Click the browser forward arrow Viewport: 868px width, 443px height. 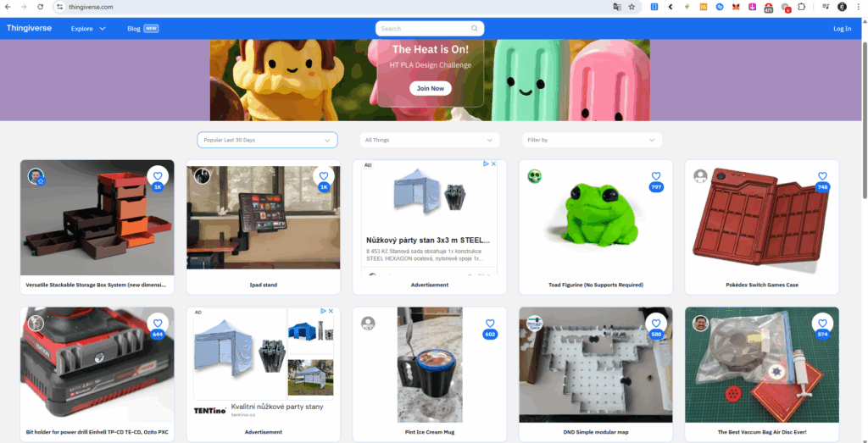coord(24,7)
